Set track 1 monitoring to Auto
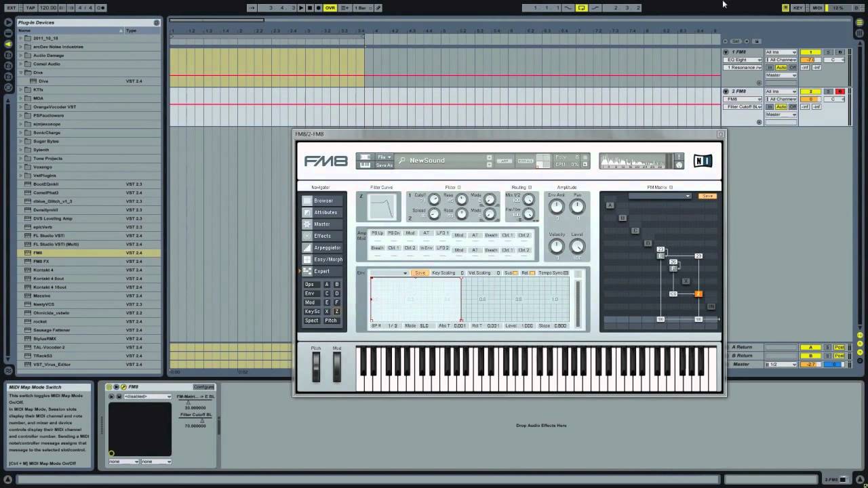868x488 pixels. [781, 68]
